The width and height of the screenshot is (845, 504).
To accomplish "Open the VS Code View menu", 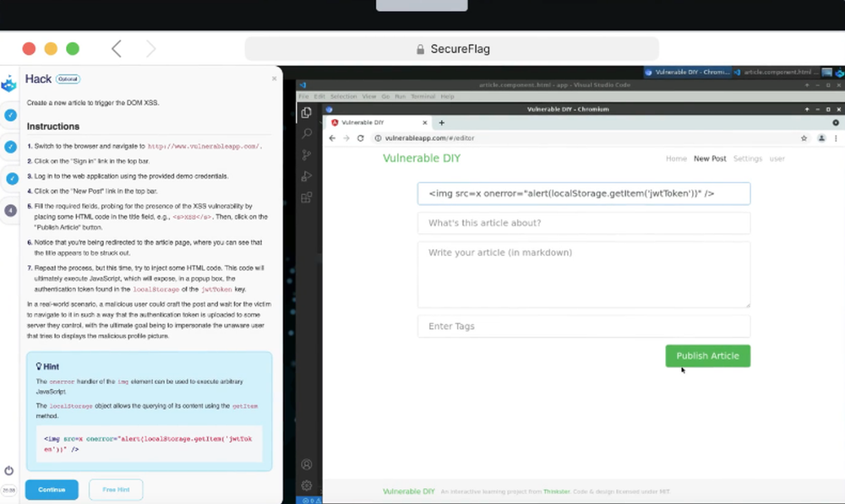I will (369, 96).
